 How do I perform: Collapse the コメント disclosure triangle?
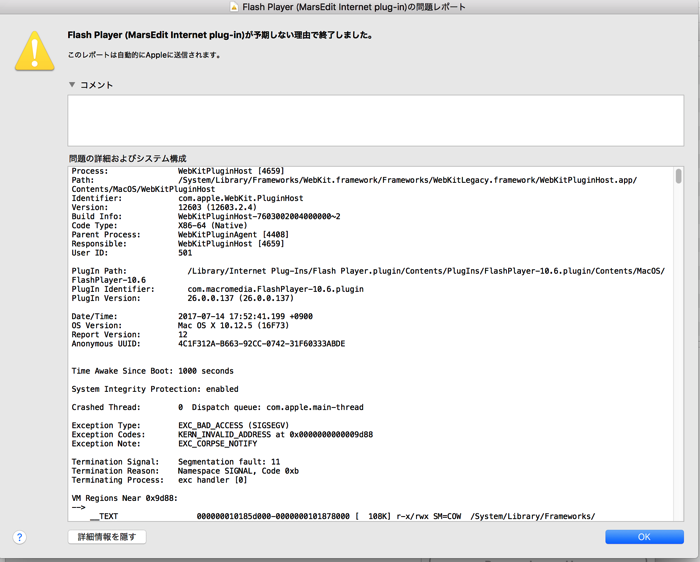pos(72,84)
